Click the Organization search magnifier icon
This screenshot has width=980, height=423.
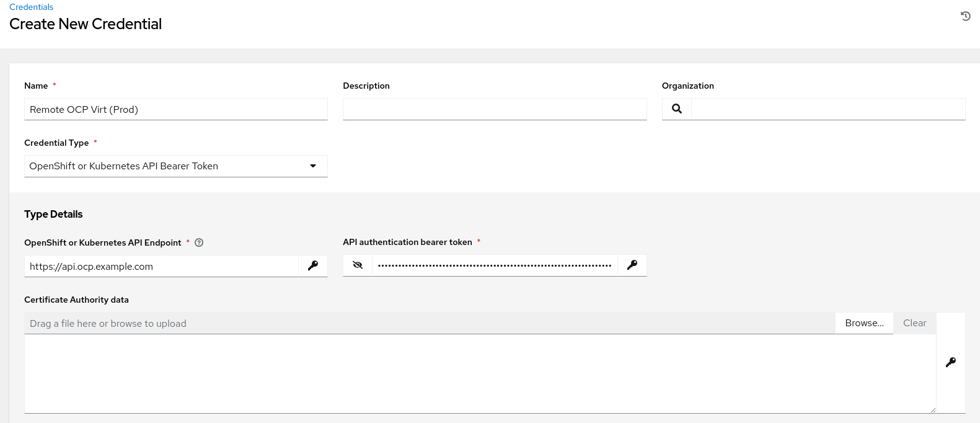[x=677, y=109]
